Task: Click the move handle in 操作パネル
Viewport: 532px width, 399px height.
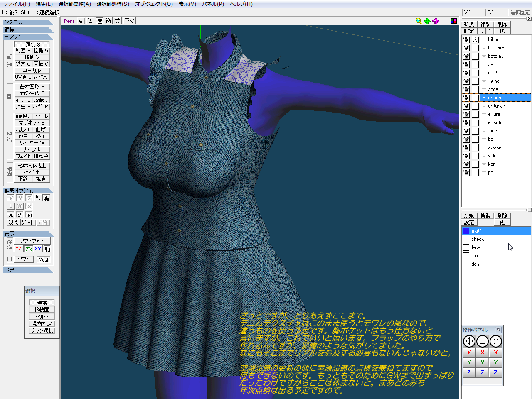Action: (x=469, y=341)
